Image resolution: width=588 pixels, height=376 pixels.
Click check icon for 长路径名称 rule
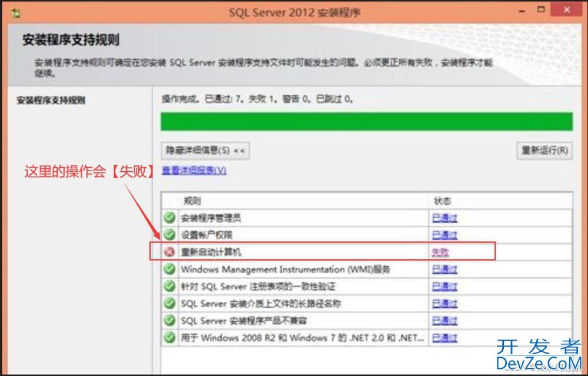(170, 303)
